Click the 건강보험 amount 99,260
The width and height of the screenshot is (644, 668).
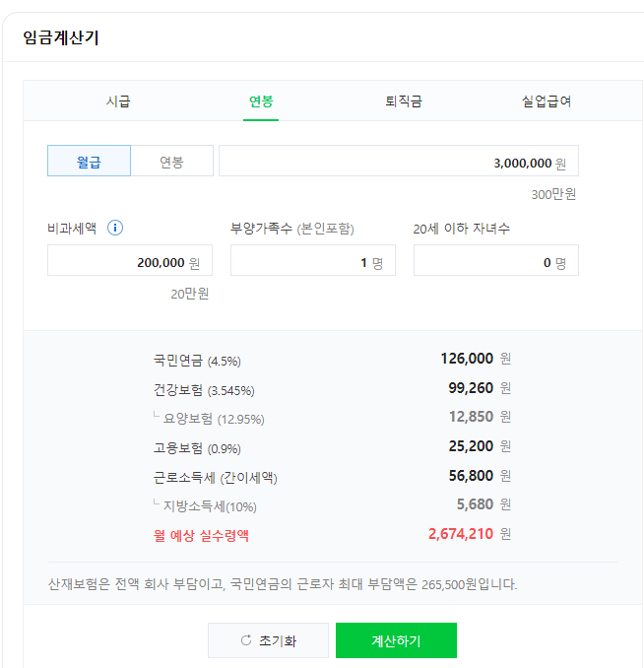click(471, 388)
